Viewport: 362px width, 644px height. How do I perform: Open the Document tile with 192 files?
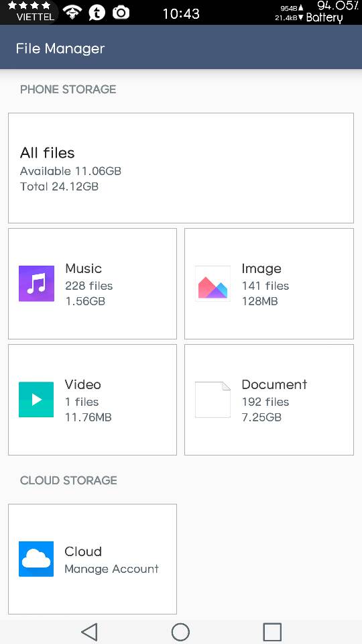269,400
